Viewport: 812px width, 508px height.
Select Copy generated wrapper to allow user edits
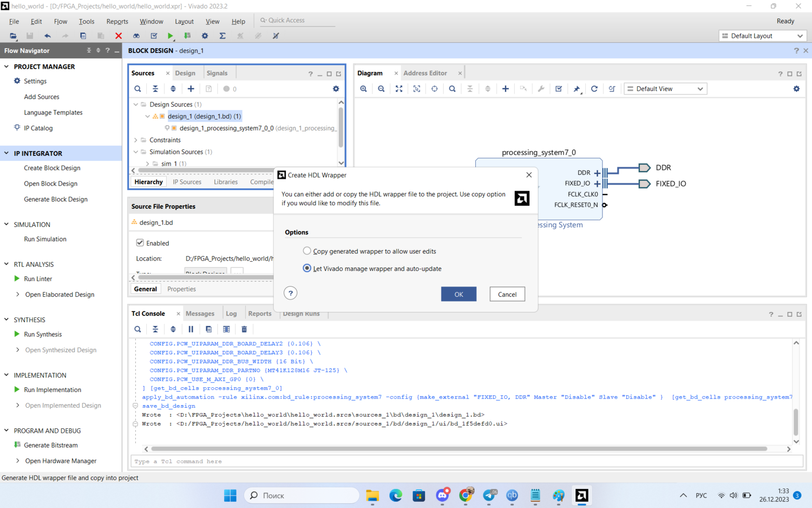(307, 251)
